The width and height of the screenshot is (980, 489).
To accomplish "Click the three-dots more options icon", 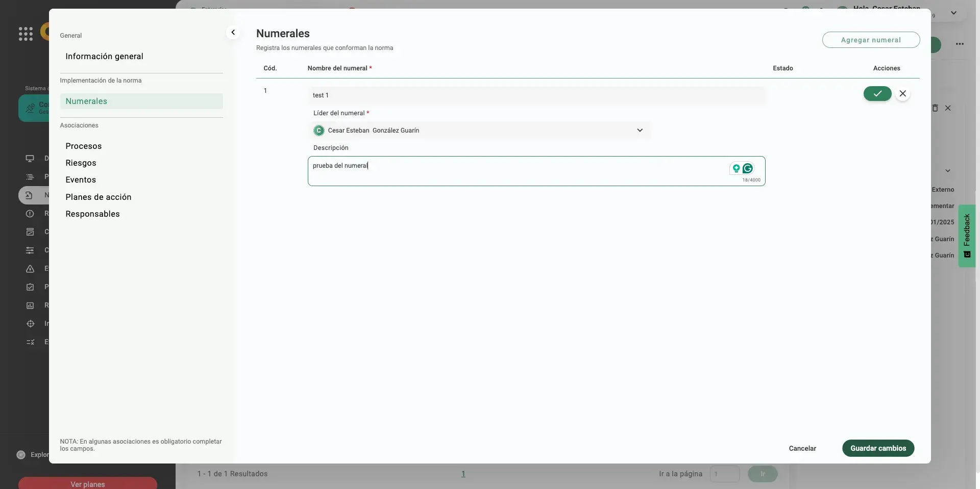I will point(960,44).
